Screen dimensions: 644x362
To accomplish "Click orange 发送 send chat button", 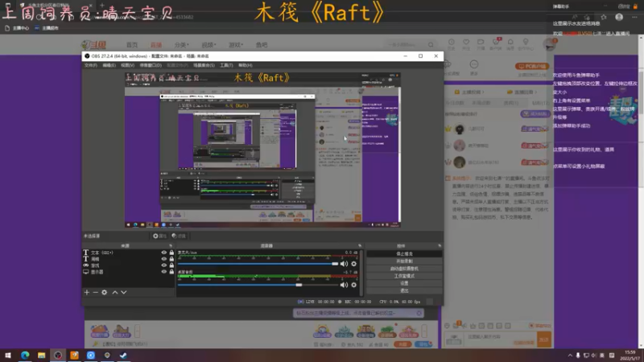I will [x=544, y=339].
